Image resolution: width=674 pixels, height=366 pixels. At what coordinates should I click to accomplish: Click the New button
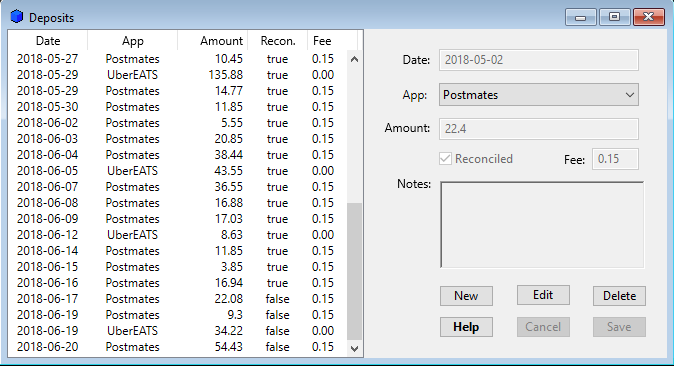coord(466,296)
